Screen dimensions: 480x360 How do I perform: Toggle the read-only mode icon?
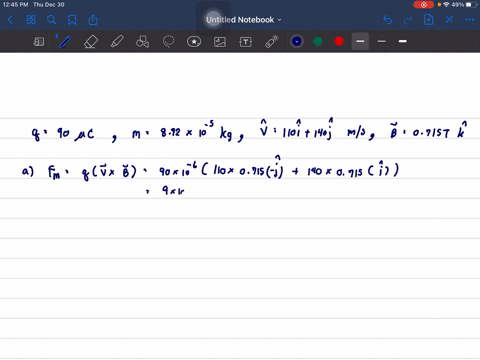point(39,42)
